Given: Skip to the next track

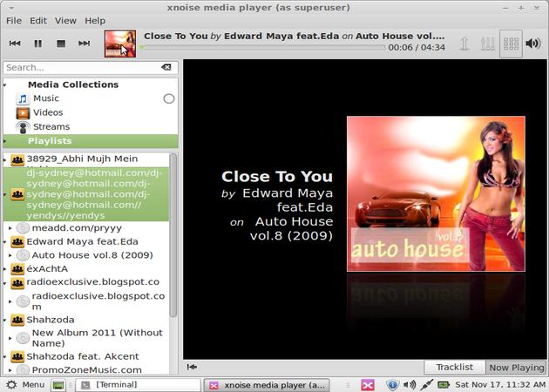Looking at the screenshot, I should click(x=84, y=44).
